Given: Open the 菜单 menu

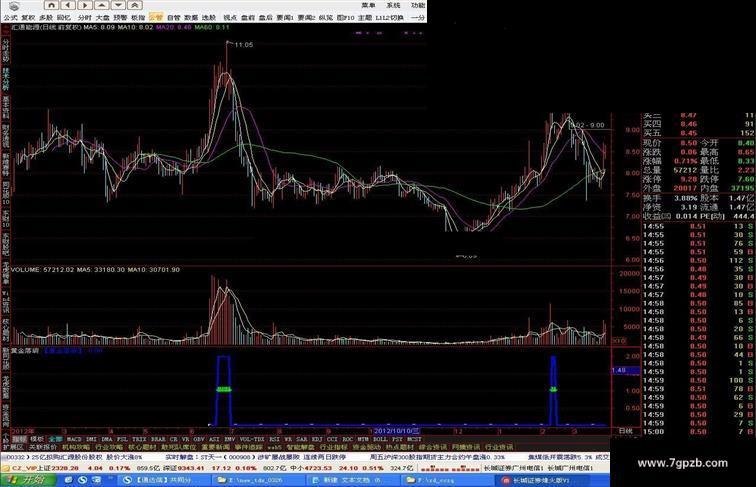Looking at the screenshot, I should pos(369,5).
